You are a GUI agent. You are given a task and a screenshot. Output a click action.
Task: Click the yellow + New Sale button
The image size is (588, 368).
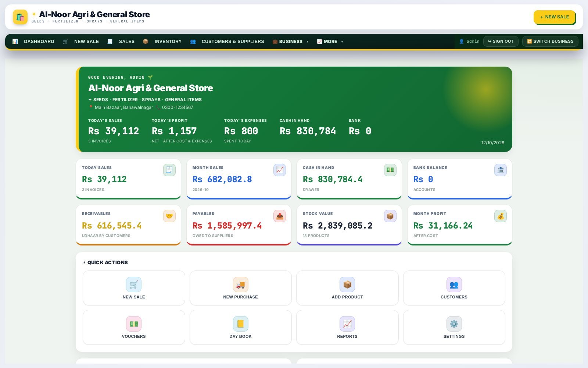point(555,17)
